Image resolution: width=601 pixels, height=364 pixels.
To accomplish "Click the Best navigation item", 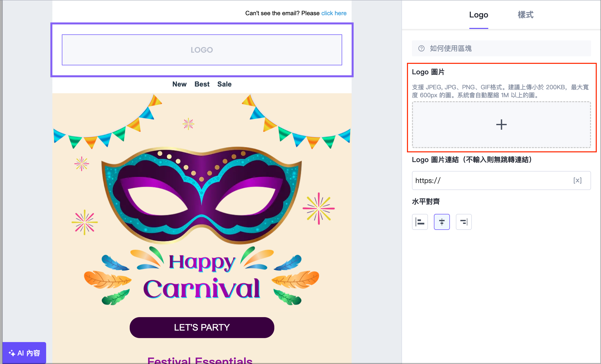I will (x=202, y=84).
